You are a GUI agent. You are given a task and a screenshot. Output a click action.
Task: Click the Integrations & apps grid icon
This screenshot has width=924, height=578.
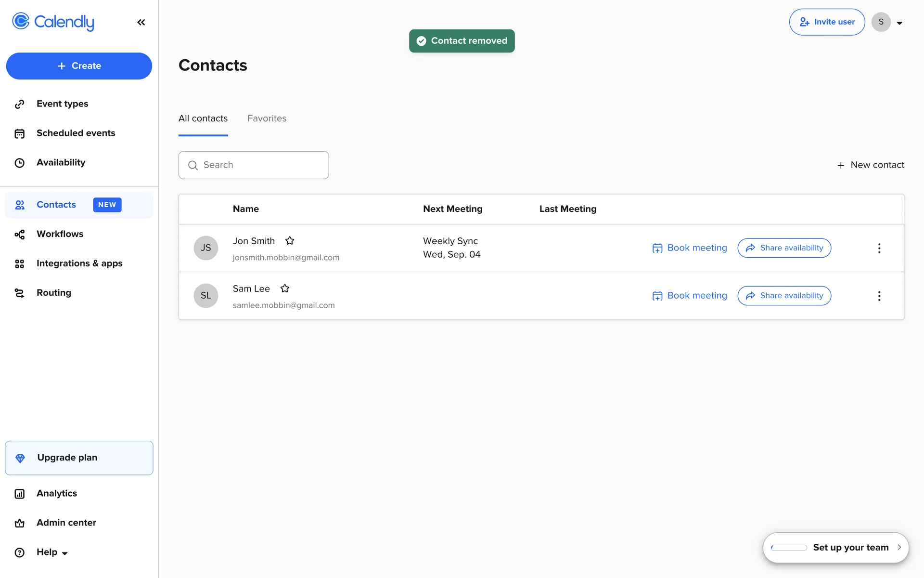click(x=20, y=263)
